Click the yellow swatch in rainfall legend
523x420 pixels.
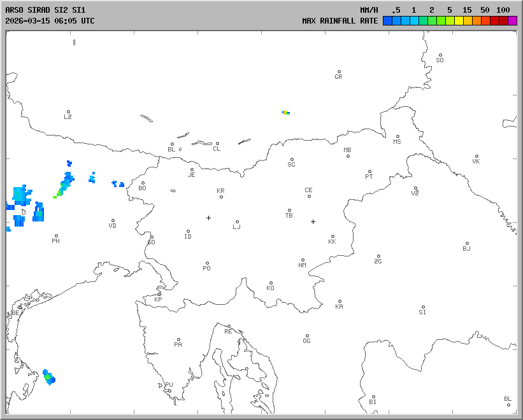[459, 21]
